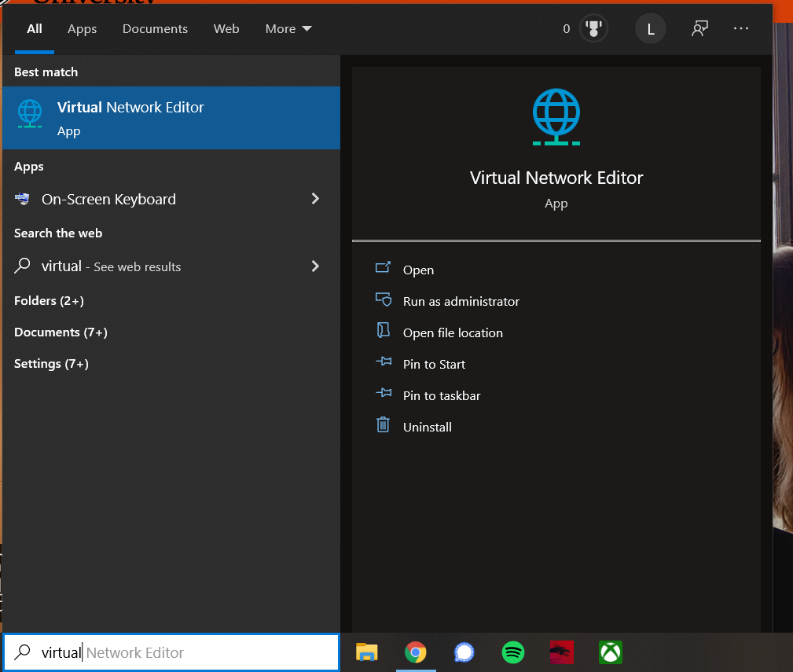The width and height of the screenshot is (793, 672).
Task: Open Signal messenger from the taskbar
Action: [x=464, y=652]
